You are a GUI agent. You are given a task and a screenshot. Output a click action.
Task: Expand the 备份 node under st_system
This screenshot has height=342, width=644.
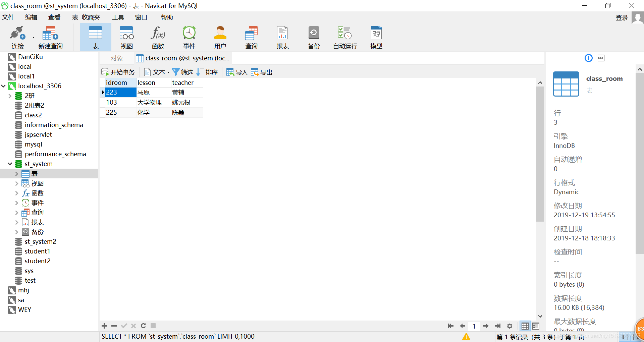(16, 232)
